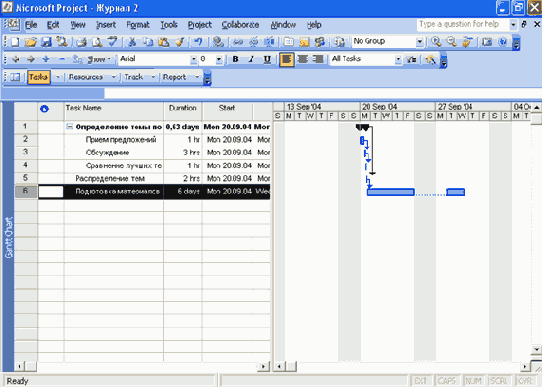Toggle italic formatting
Screen dimensions: 542x387
pyautogui.click(x=251, y=59)
